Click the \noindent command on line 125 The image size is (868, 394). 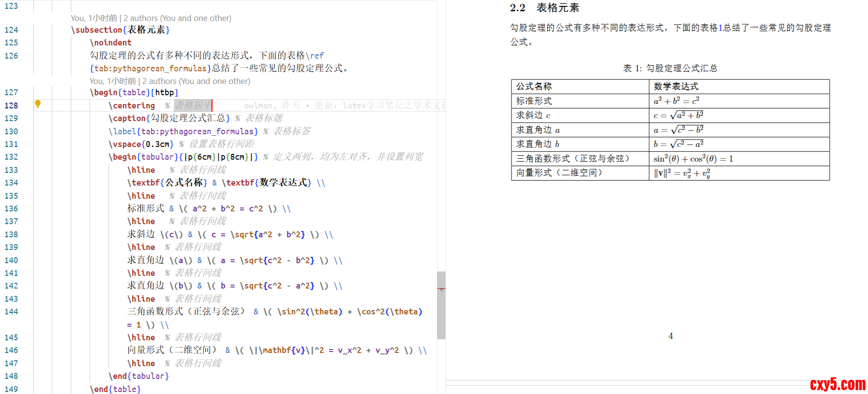(x=110, y=42)
